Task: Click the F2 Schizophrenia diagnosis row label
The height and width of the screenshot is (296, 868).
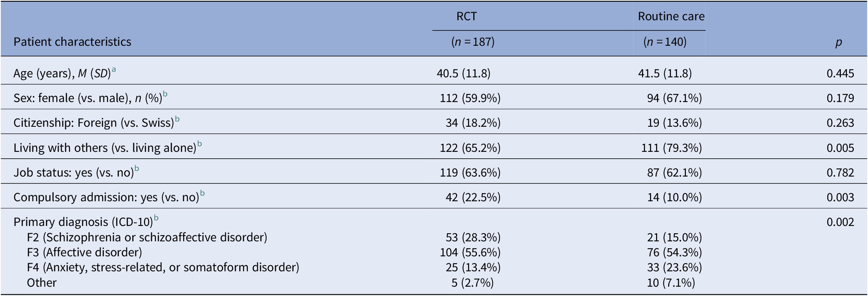Action: [x=147, y=237]
